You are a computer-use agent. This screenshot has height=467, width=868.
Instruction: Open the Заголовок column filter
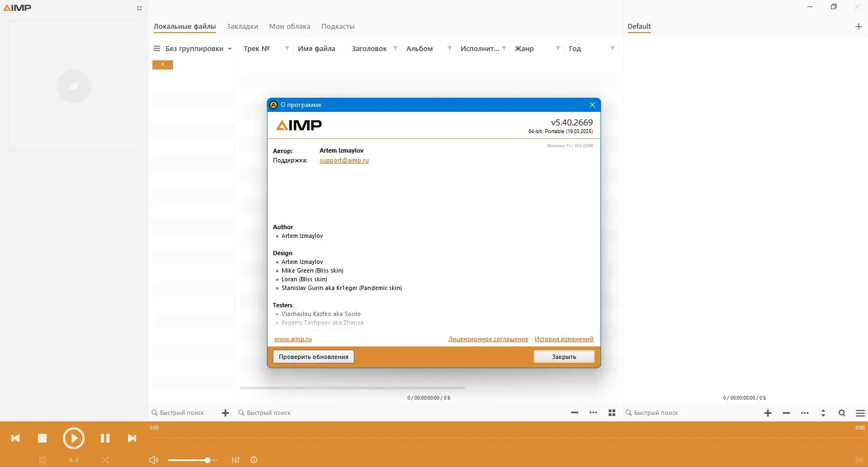coord(395,48)
